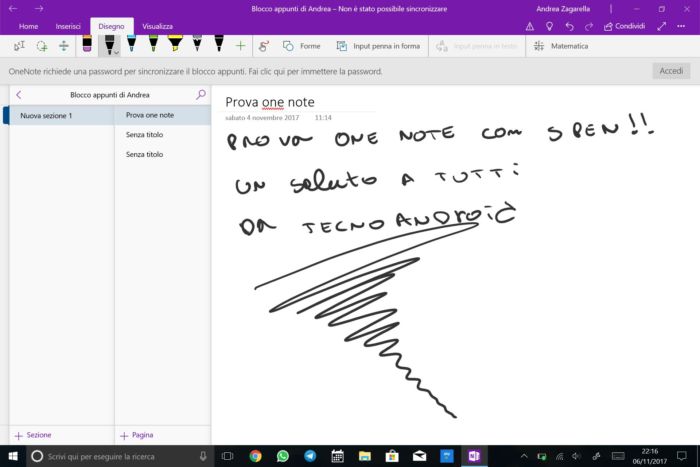Enable Input penna in forma

(378, 46)
